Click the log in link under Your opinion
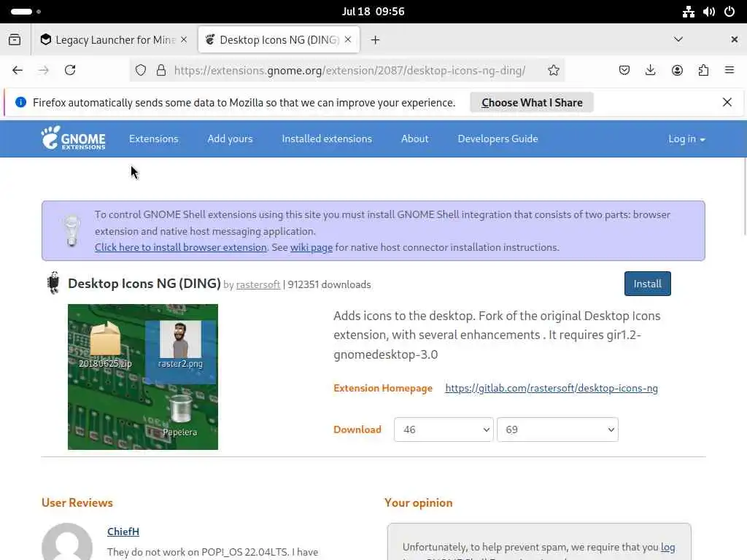Image resolution: width=747 pixels, height=560 pixels. click(668, 547)
